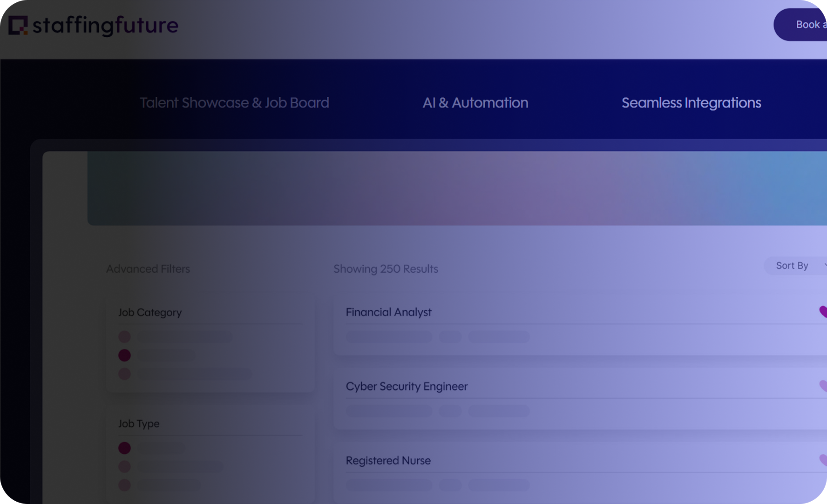827x504 pixels.
Task: Select the third Job Type option
Action: coord(124,485)
